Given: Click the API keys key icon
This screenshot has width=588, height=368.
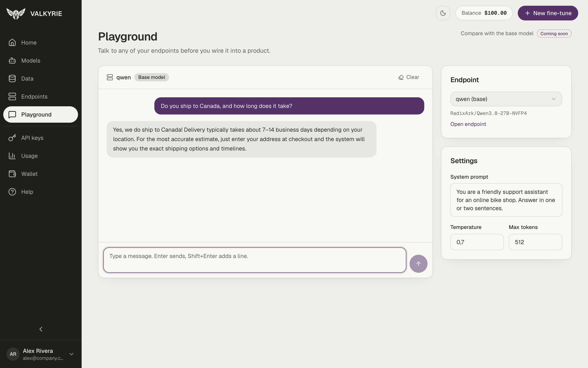Looking at the screenshot, I should [12, 138].
